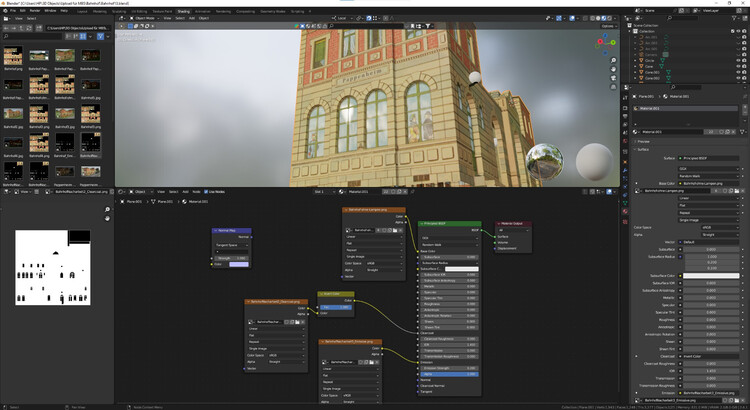The height and width of the screenshot is (410, 750).
Task: Unlink image on Clearcoat texture node
Action: tap(303, 322)
